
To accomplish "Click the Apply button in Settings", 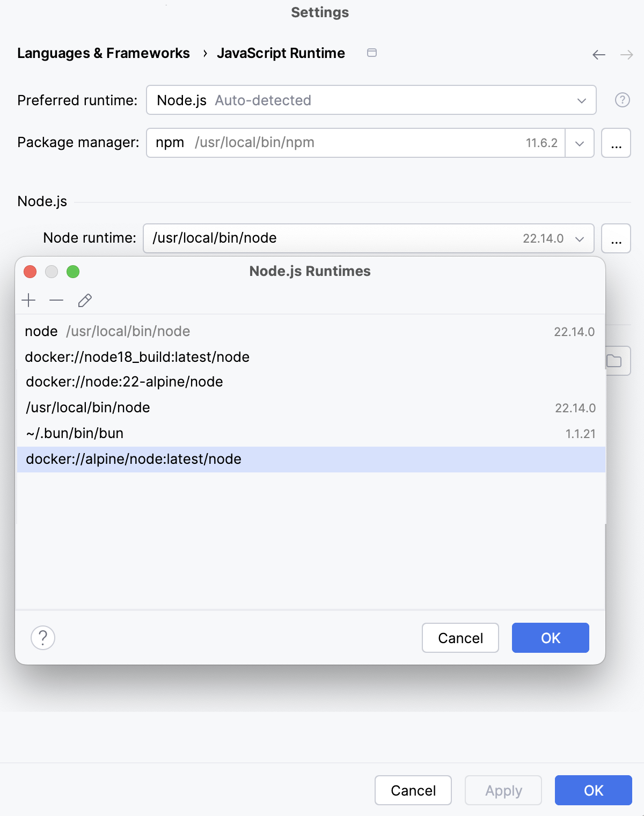I will tap(503, 790).
